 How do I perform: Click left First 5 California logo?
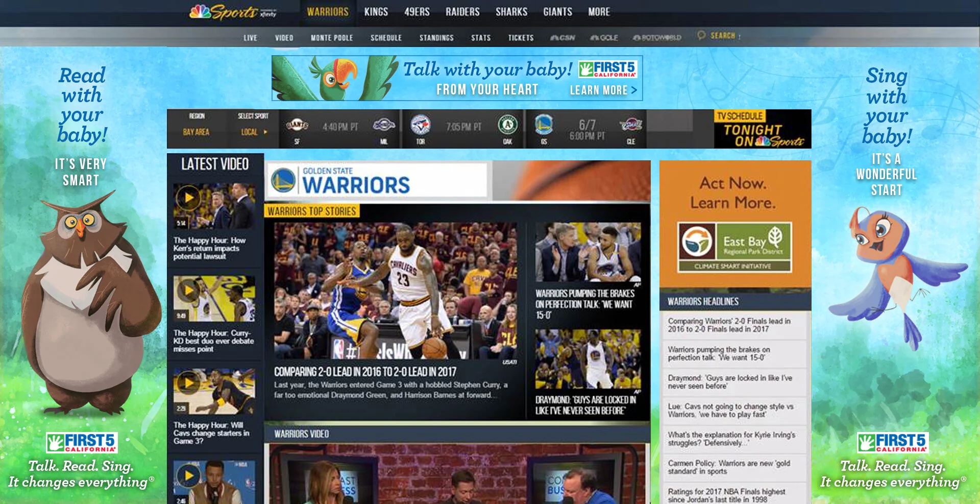point(82,443)
